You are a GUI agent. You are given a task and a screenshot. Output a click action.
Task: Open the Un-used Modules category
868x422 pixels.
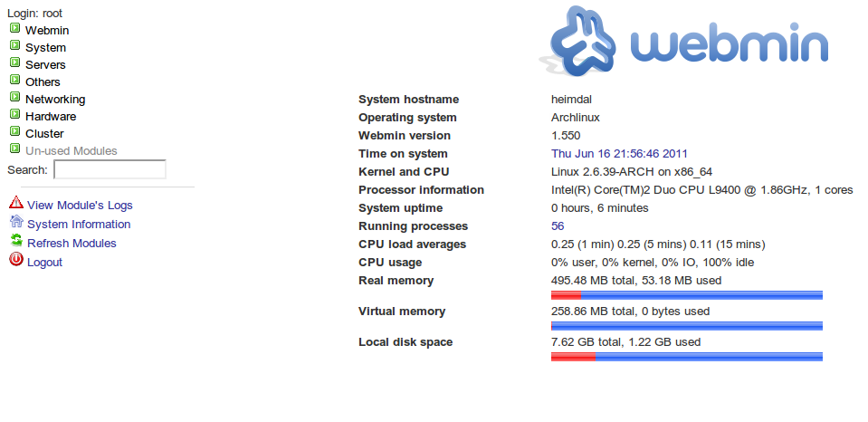point(71,151)
